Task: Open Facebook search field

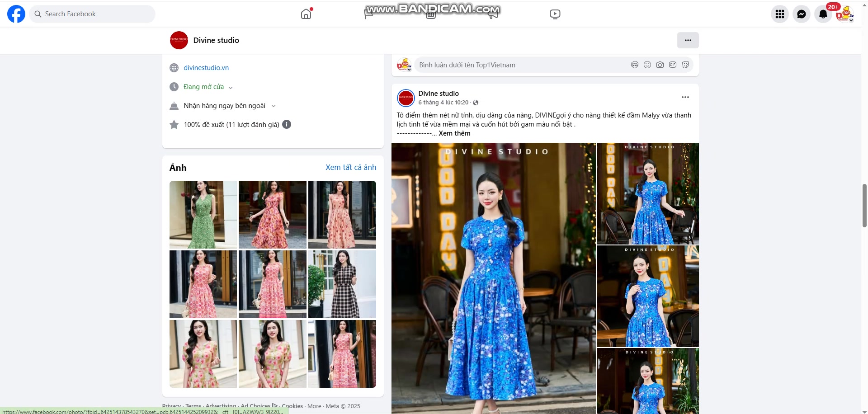Action: point(92,14)
